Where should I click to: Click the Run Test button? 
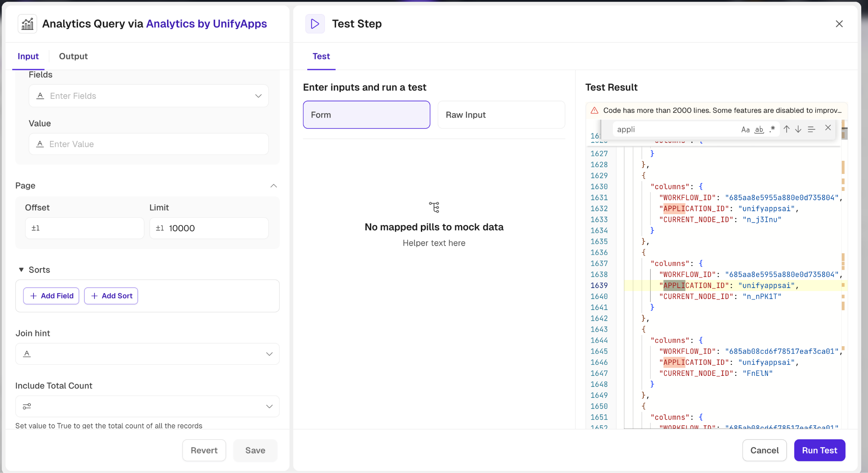(x=819, y=450)
